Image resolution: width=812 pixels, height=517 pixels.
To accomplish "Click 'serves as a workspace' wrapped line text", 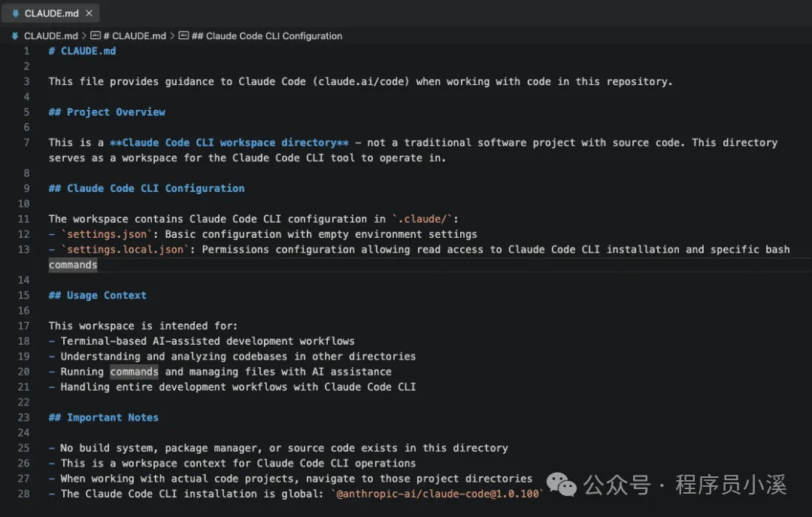I will pos(247,158).
